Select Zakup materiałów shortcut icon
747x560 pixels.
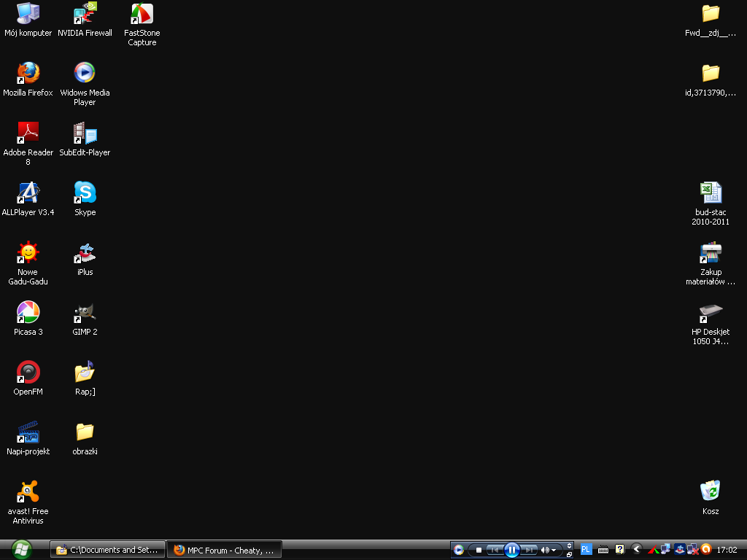click(711, 263)
